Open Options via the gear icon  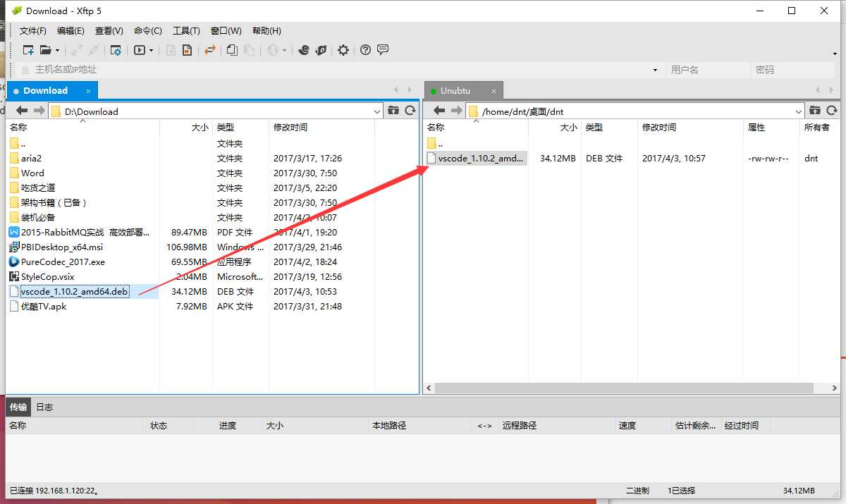[343, 50]
